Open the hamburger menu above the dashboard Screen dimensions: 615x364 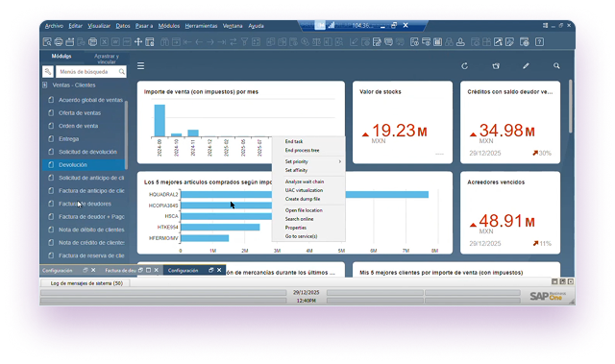click(141, 66)
